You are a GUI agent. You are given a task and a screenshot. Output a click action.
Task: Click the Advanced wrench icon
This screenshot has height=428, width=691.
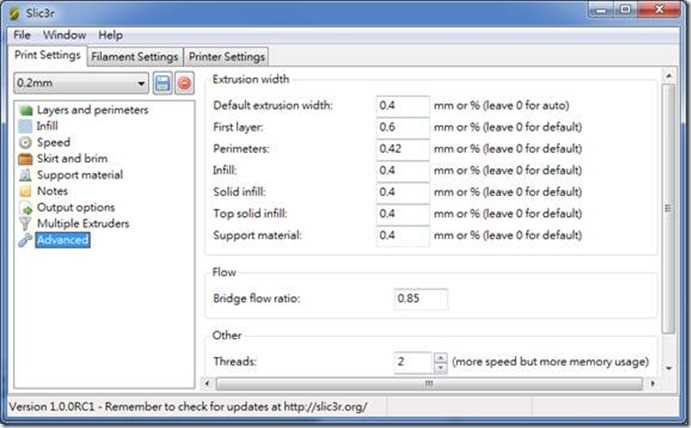26,240
